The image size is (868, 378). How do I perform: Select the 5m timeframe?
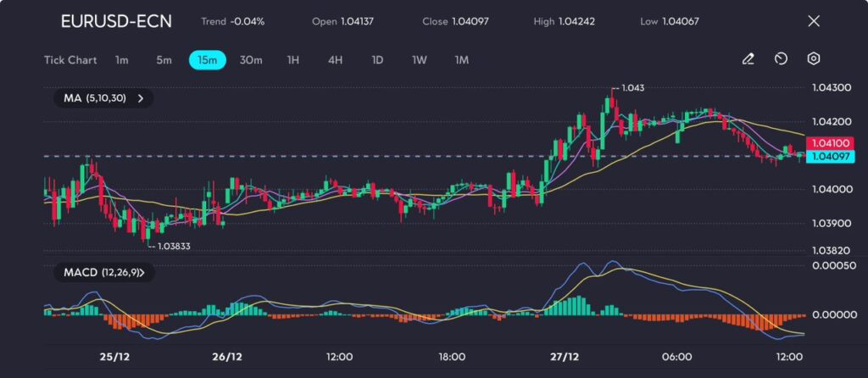coord(164,60)
